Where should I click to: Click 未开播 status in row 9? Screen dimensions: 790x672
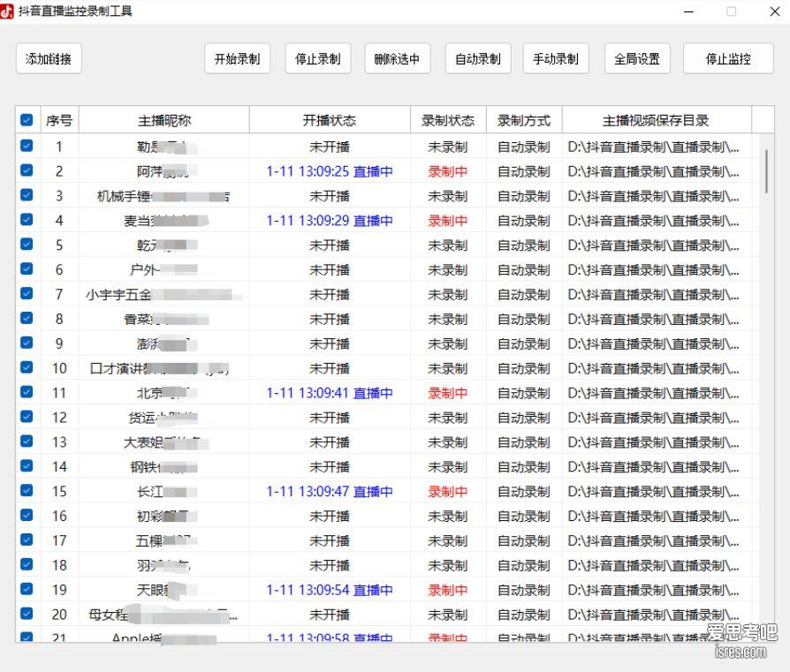330,344
